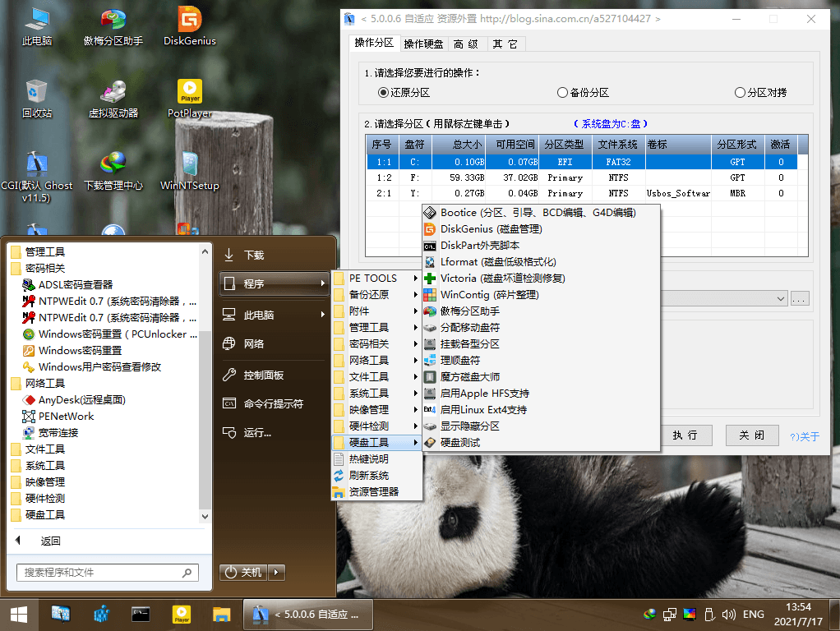Open 傲梅分区助手 desktop icon
Viewport: 840px width, 631px height.
(113, 25)
